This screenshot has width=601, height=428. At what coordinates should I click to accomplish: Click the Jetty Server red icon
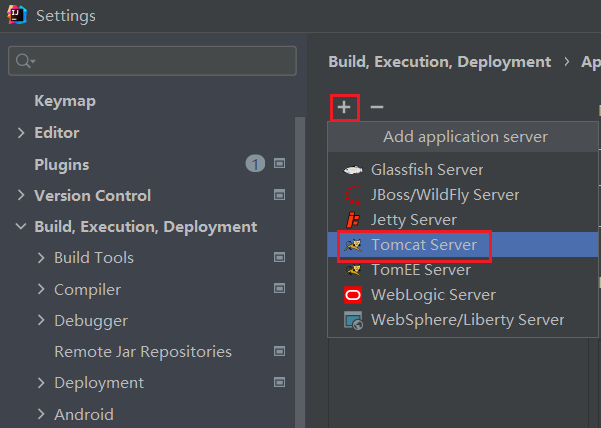(x=353, y=220)
